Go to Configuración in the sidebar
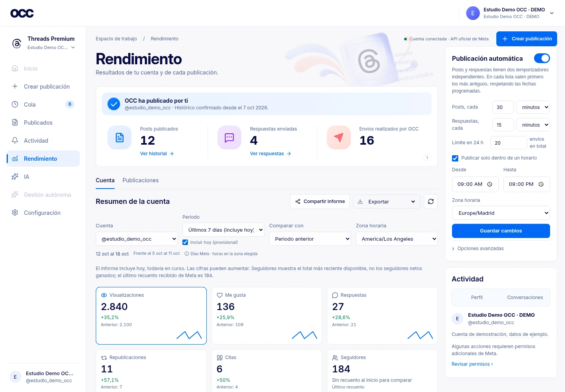565x392 pixels. point(43,212)
